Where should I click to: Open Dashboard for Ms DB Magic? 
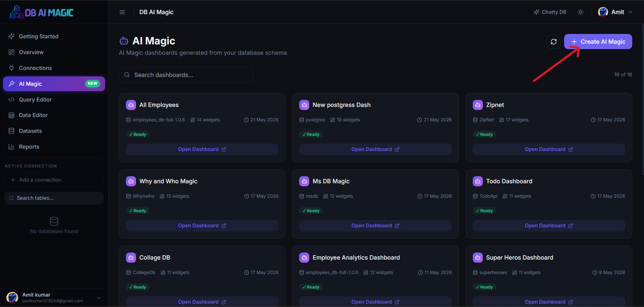coord(375,226)
